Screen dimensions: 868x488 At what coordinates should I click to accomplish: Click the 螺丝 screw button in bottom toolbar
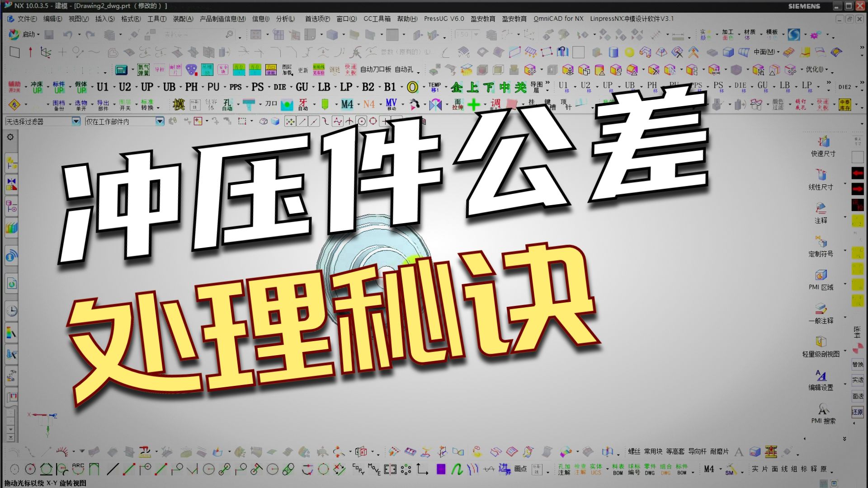pyautogui.click(x=634, y=451)
